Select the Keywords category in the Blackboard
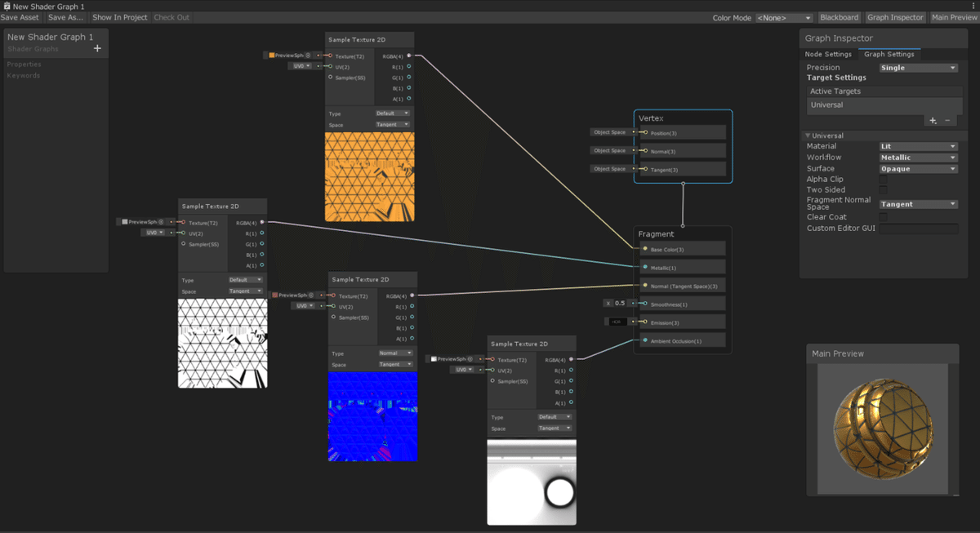The height and width of the screenshot is (533, 980). point(24,76)
